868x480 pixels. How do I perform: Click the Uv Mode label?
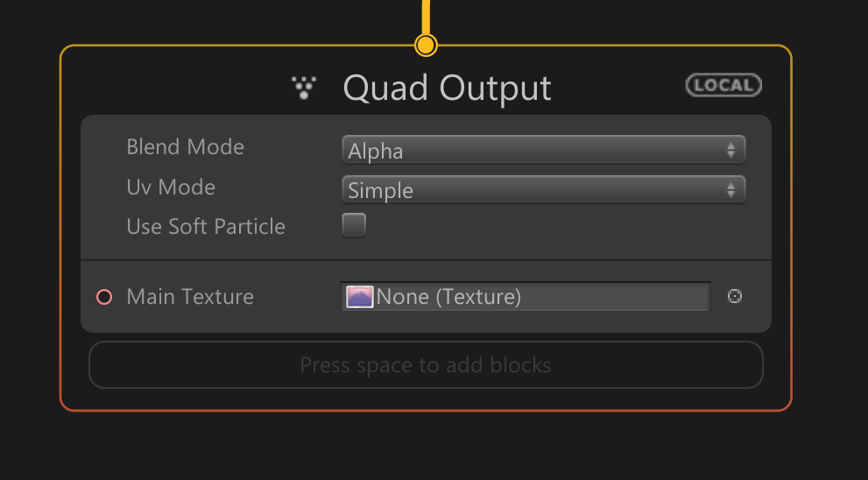[171, 187]
